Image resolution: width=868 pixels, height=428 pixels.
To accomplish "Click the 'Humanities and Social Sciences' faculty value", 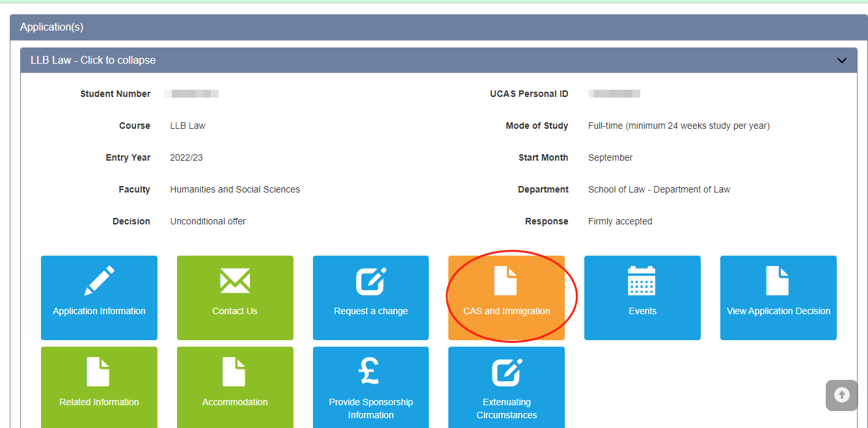I will [235, 189].
